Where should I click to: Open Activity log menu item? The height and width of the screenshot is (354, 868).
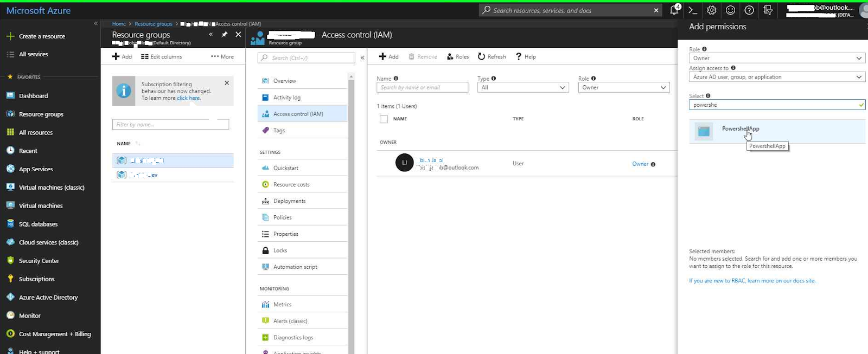click(x=286, y=98)
